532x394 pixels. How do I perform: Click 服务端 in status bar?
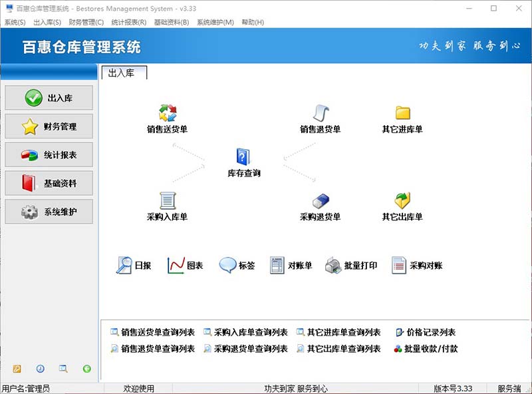[509, 389]
